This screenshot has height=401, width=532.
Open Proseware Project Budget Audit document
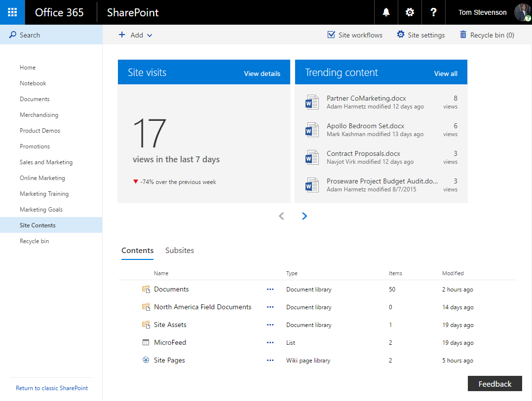[382, 181]
